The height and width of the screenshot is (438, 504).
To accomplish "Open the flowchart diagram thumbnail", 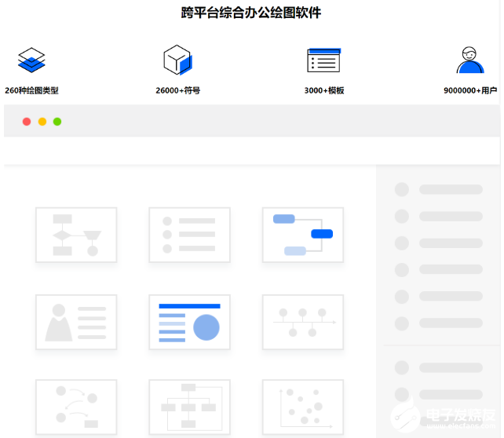I will [x=76, y=235].
